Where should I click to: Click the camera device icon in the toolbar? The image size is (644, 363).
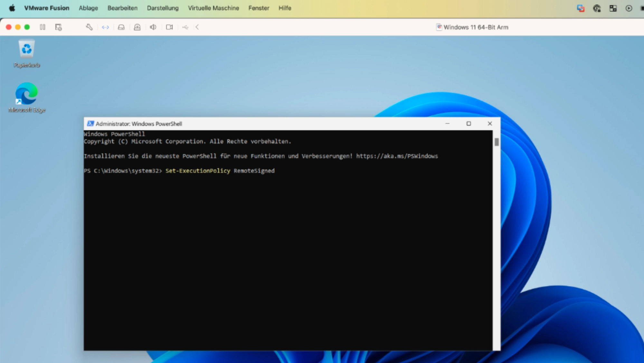click(169, 27)
